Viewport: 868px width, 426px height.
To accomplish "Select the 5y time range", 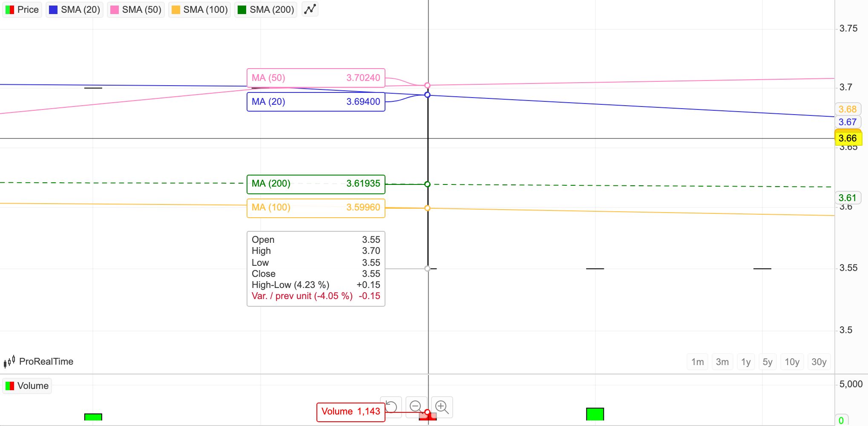I will click(767, 362).
